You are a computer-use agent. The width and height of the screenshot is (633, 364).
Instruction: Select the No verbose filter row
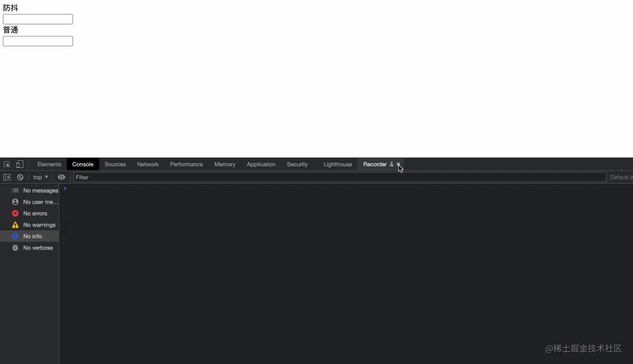pyautogui.click(x=30, y=248)
